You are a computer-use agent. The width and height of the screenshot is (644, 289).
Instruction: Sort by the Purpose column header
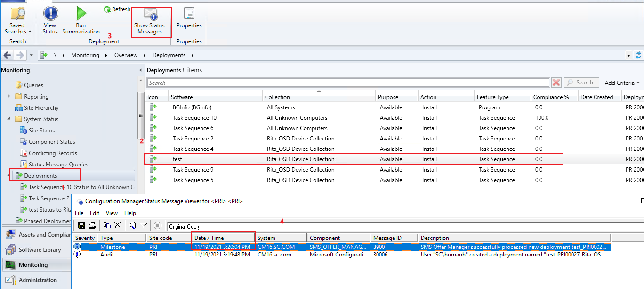pos(397,97)
